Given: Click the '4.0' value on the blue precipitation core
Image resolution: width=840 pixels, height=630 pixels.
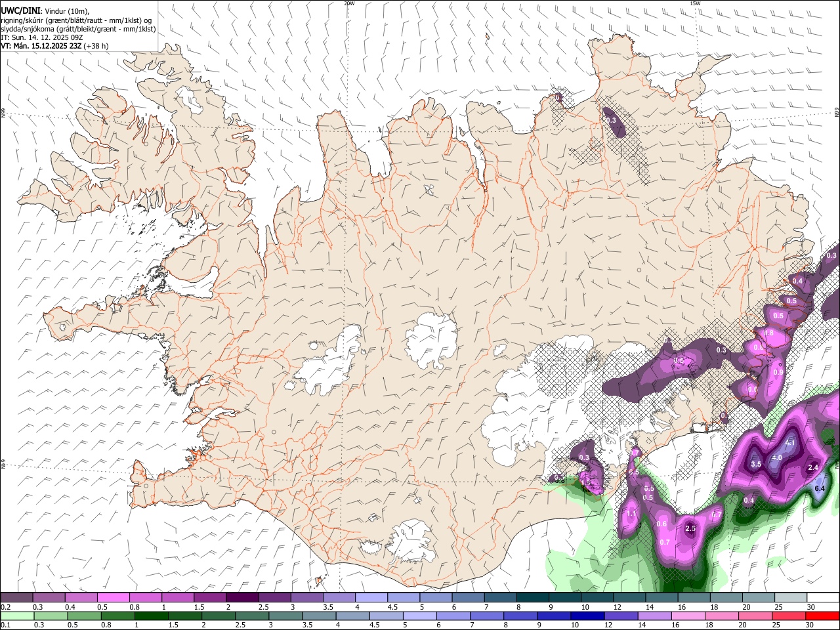Looking at the screenshot, I should pos(776,457).
